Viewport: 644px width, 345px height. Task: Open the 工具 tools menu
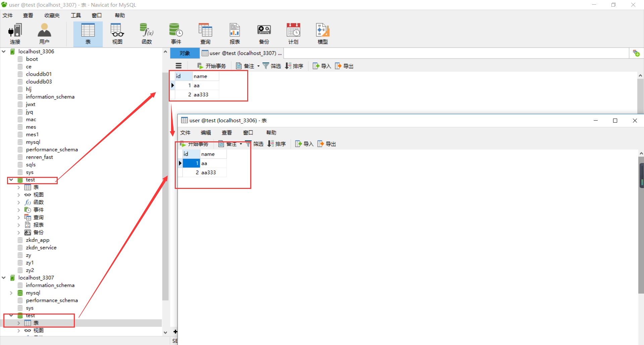click(76, 15)
